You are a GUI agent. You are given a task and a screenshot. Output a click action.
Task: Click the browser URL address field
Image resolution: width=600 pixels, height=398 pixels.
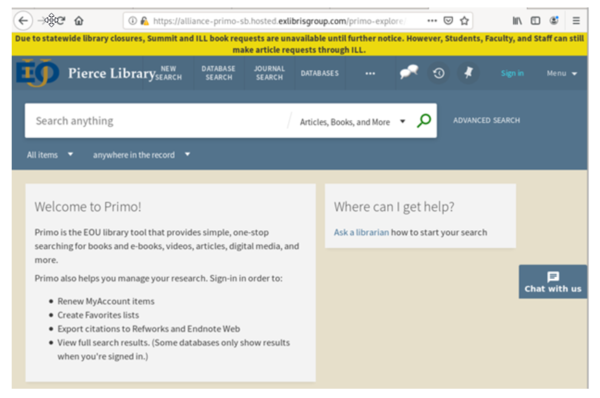click(279, 21)
